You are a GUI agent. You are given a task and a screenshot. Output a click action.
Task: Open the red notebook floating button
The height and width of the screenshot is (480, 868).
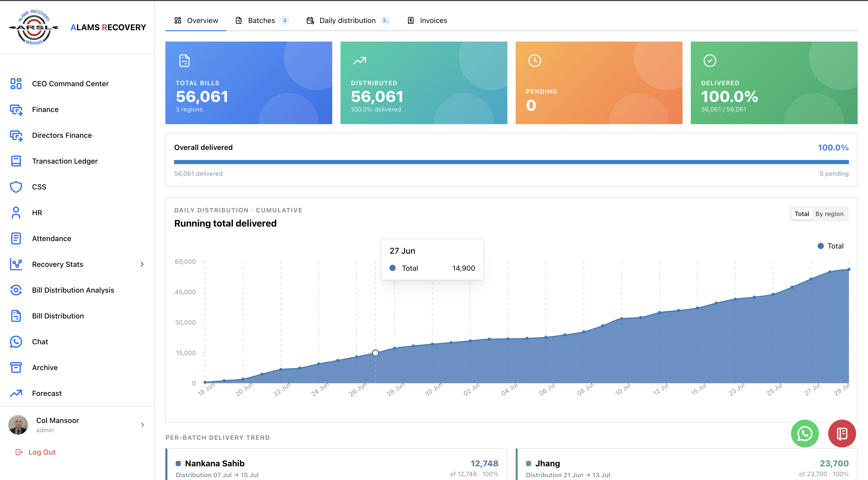pos(842,433)
